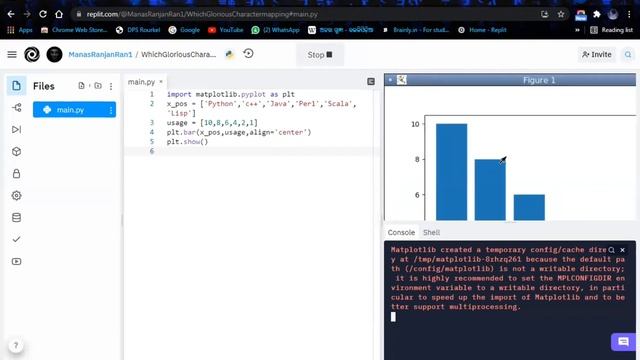Open the Replit hamburger sidebar menu
Image resolution: width=640 pixels, height=360 pixels.
click(x=12, y=54)
